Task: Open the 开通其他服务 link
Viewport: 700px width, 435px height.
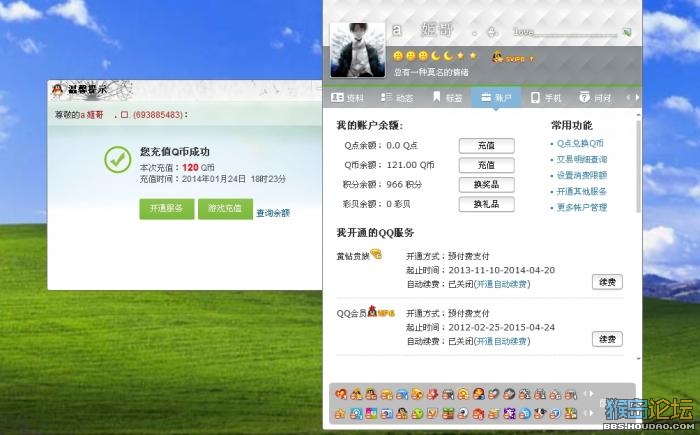Action: [582, 191]
